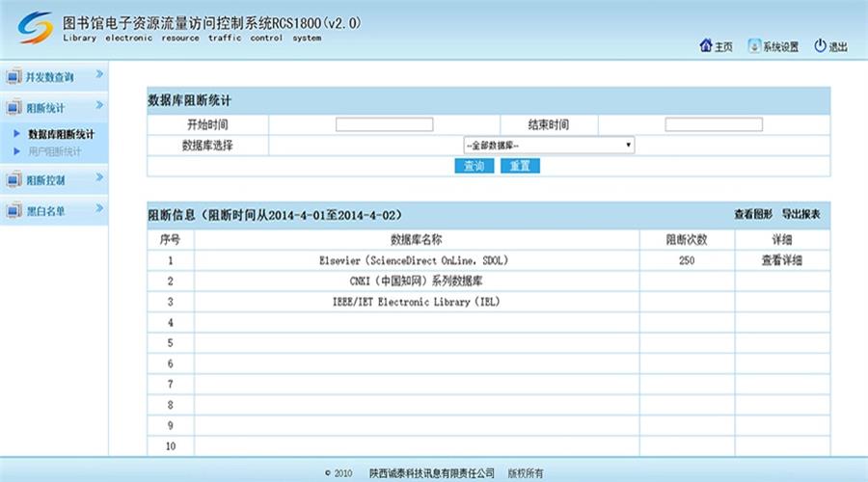The height and width of the screenshot is (482, 868).
Task: Click the power icon to log out (退出)
Action: coord(820,45)
